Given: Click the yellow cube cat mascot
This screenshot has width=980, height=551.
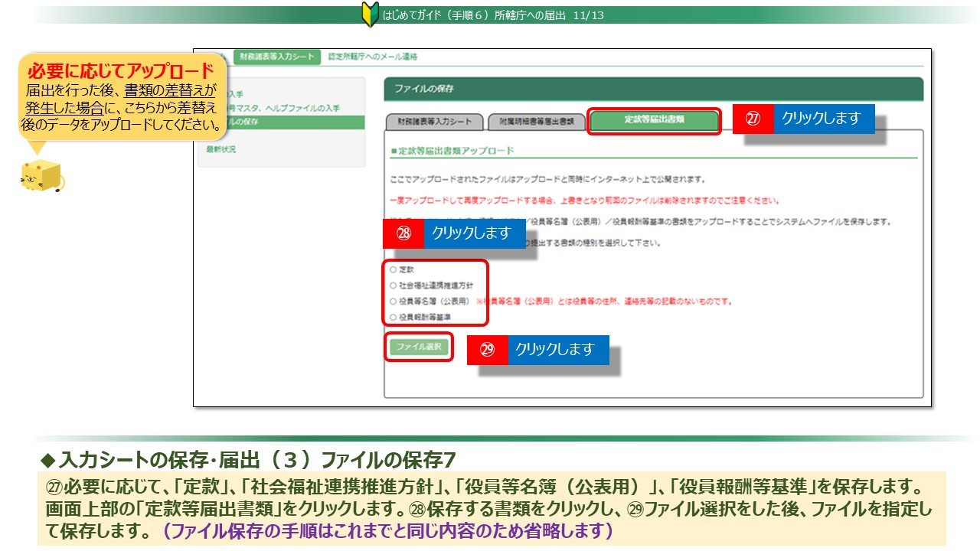Looking at the screenshot, I should tap(42, 176).
